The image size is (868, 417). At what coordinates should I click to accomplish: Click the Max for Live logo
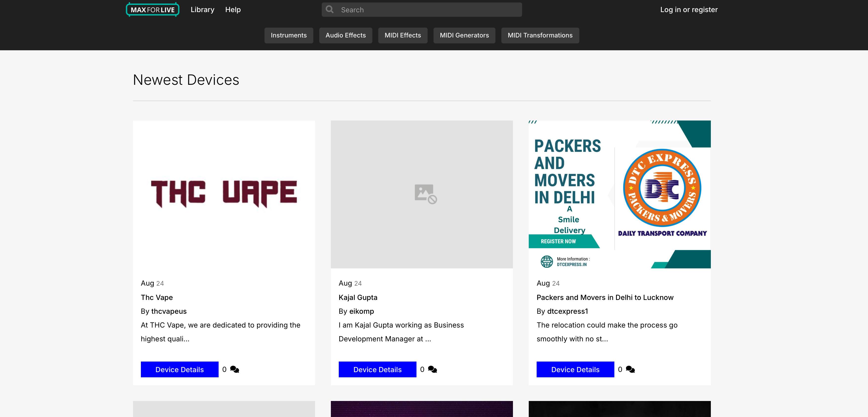pos(153,9)
